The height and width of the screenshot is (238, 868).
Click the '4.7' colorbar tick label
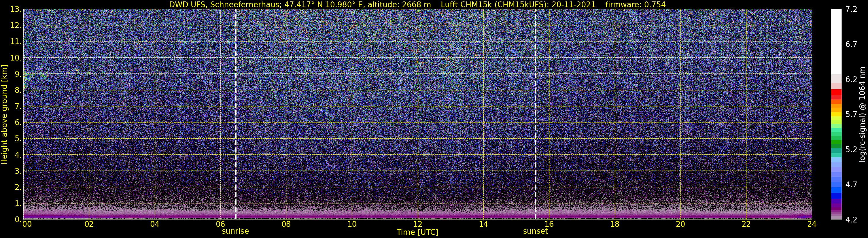(851, 185)
